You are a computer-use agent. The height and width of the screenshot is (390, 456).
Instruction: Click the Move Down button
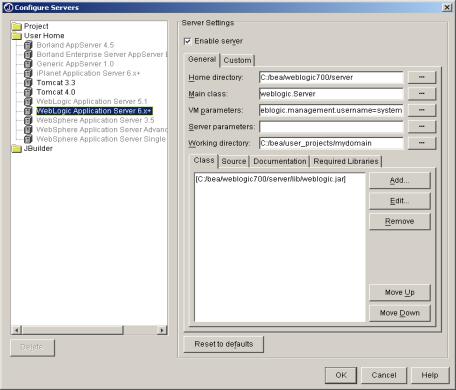[400, 313]
